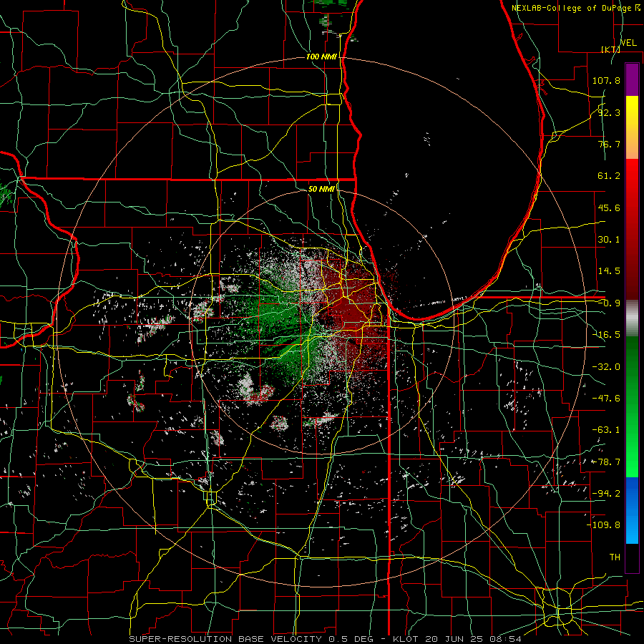
Task: Pick the black TH segment of the velocity scale
Action: 632,557
